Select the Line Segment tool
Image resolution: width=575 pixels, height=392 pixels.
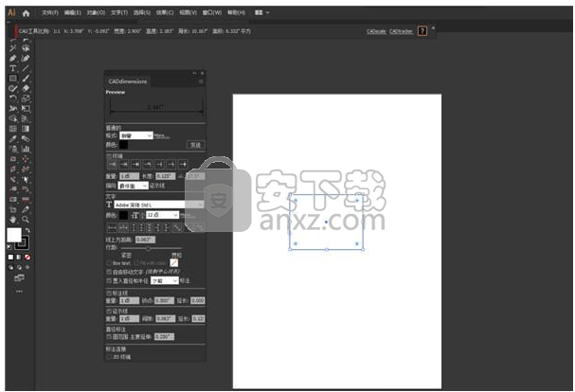(26, 68)
